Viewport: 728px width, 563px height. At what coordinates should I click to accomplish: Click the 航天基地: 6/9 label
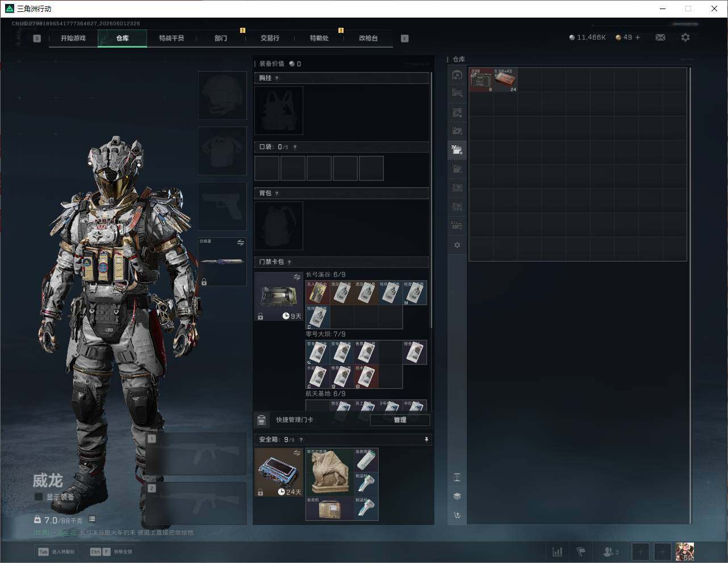pos(325,394)
